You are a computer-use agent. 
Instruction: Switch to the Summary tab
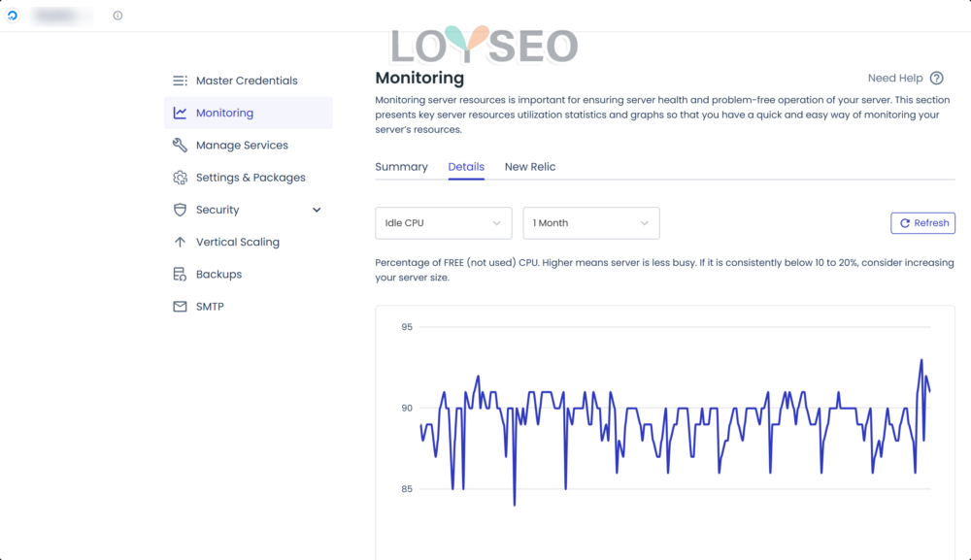tap(401, 167)
